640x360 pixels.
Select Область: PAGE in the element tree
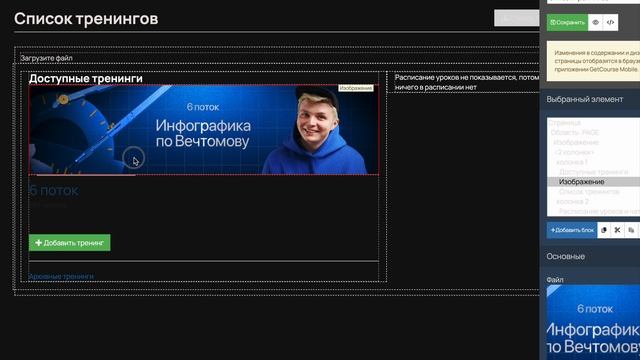[x=575, y=133]
